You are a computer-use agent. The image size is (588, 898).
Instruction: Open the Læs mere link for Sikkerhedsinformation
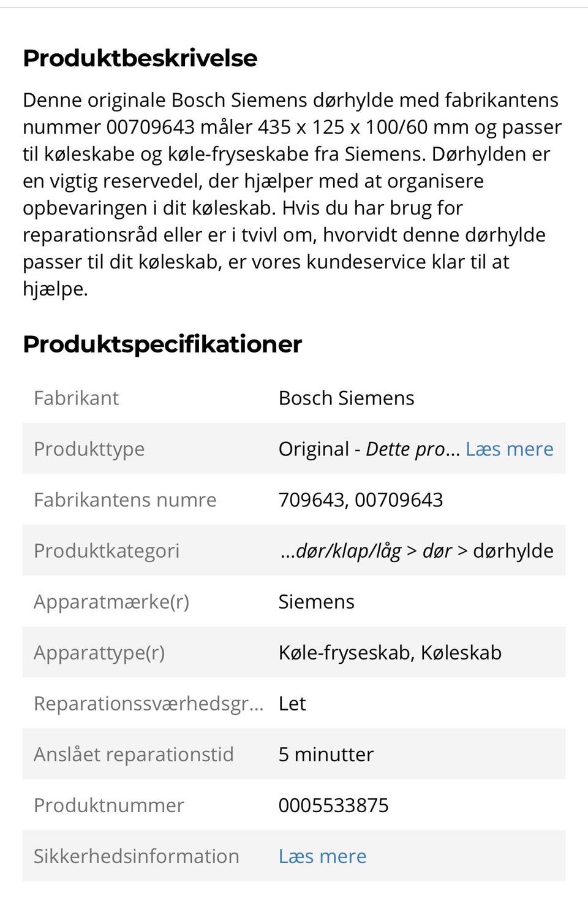tap(322, 856)
